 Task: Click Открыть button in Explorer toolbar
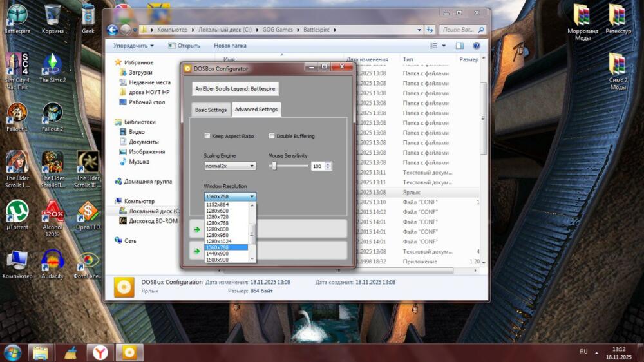[184, 46]
